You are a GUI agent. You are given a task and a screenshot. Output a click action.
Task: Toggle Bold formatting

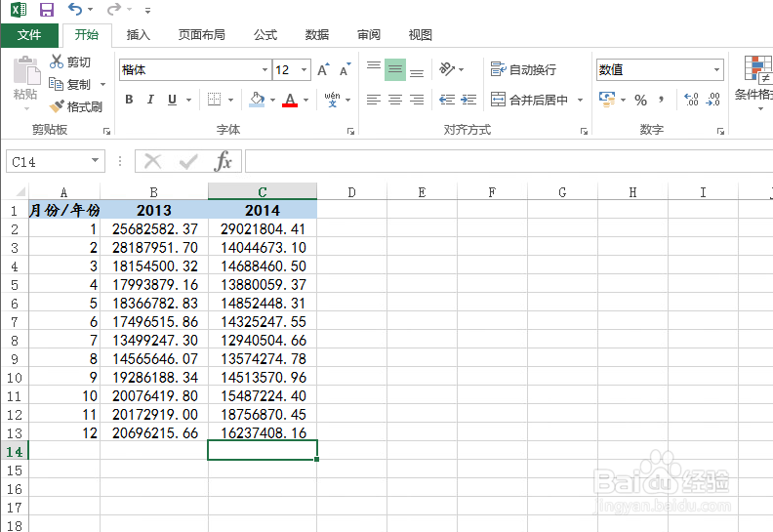point(129,100)
